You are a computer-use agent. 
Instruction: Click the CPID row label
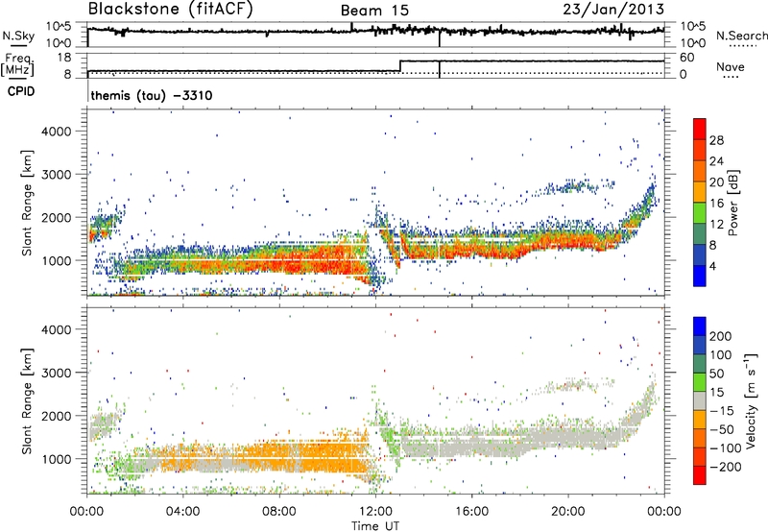tap(21, 91)
